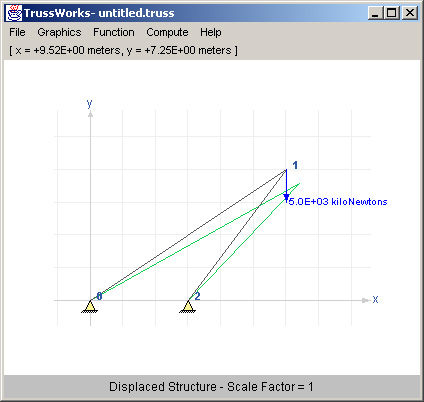Image resolution: width=424 pixels, height=402 pixels.
Task: Minimize the TrussWorks window
Action: coord(376,13)
